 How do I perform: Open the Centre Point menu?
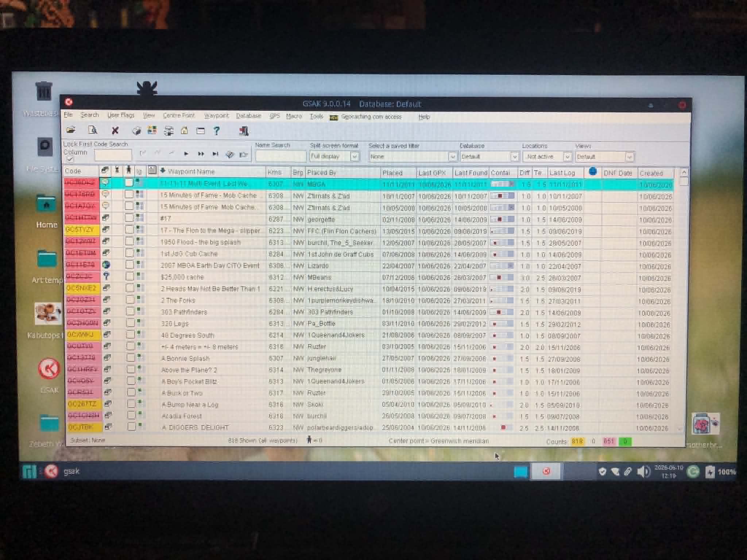(x=179, y=116)
